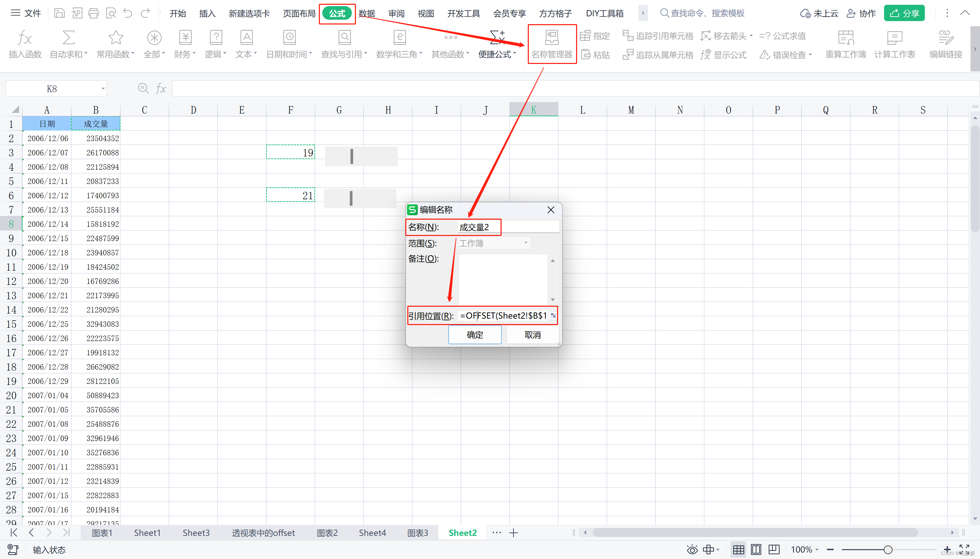Viewport: 980px width, 559px height.
Task: Click the 协作 (Collaborate) button
Action: [861, 14]
